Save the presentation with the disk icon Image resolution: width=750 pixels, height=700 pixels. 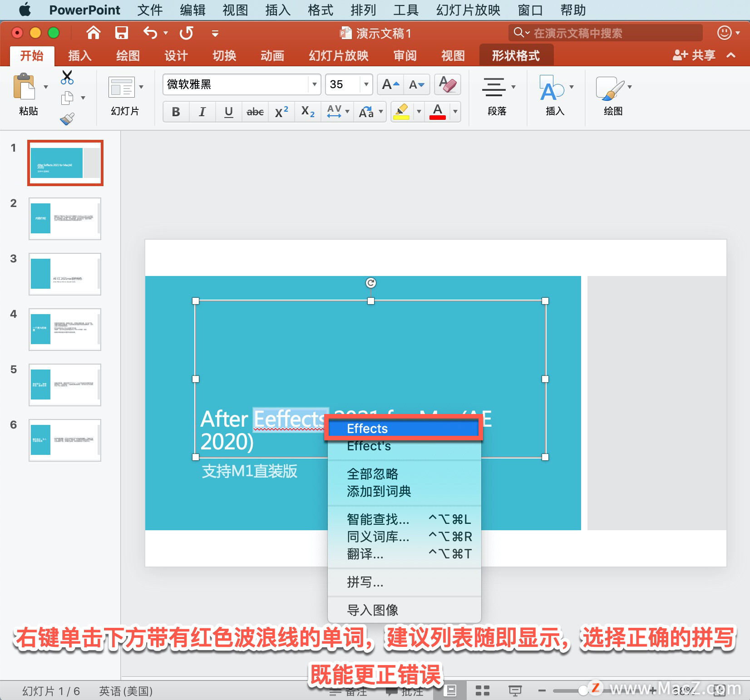click(121, 33)
